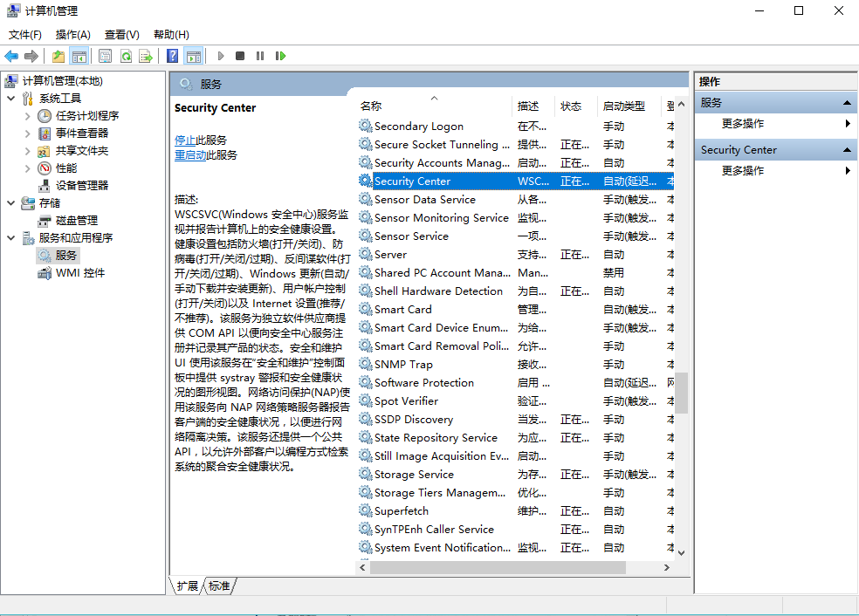Click the 重启动 link to restart the service

[190, 155]
